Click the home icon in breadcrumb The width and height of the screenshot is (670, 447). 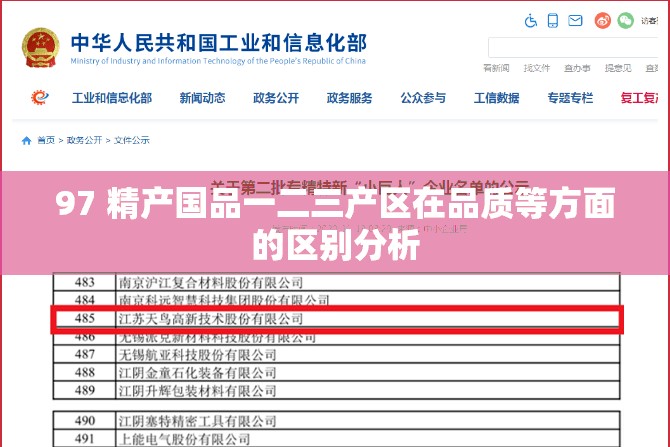(26, 140)
